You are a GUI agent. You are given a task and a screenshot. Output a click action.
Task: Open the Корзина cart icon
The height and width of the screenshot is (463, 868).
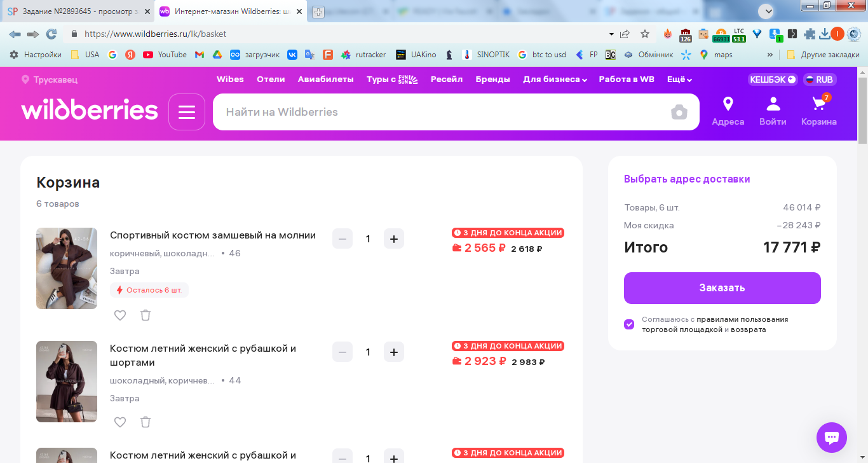[818, 111]
